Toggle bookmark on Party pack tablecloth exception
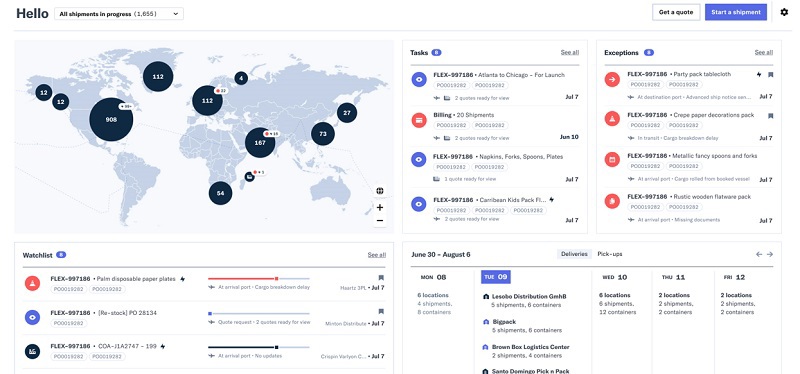The image size is (800, 374). pos(770,74)
